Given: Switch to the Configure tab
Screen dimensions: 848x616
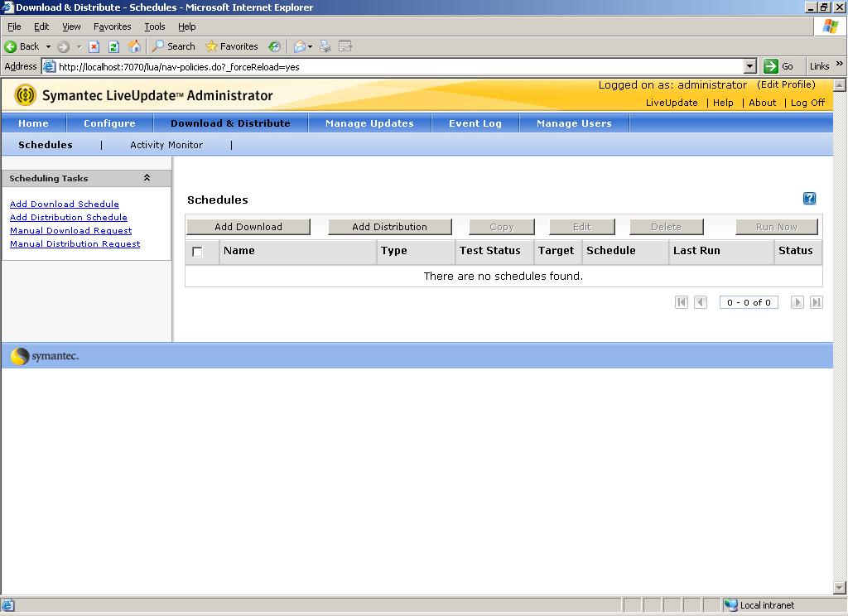Looking at the screenshot, I should coord(110,123).
